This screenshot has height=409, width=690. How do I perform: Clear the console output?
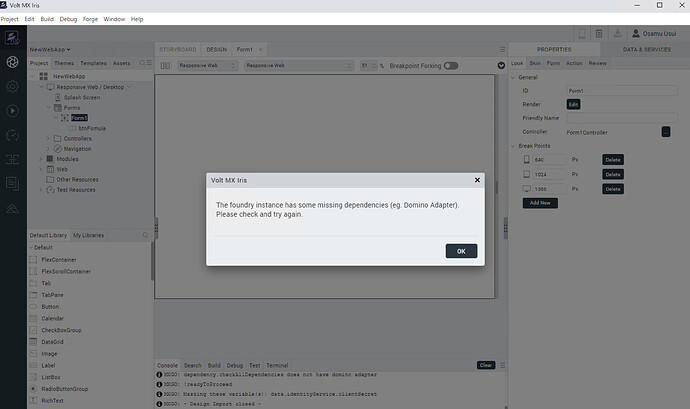coord(486,365)
